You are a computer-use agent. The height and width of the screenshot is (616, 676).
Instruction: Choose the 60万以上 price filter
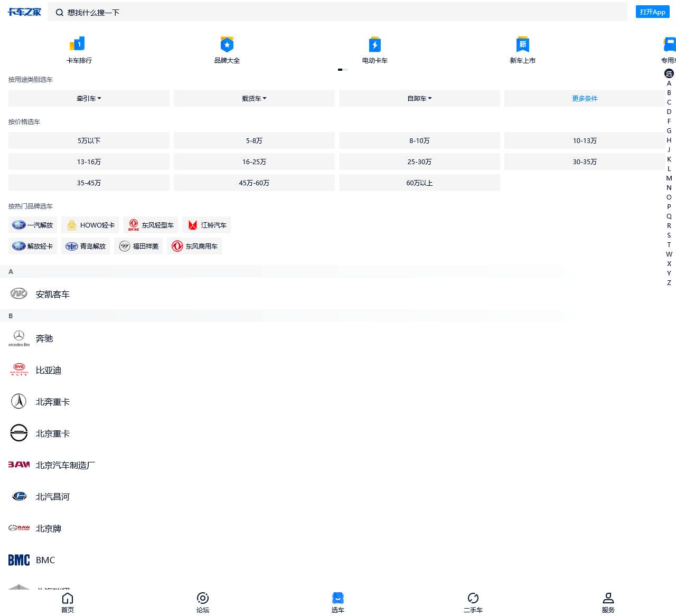click(x=419, y=183)
